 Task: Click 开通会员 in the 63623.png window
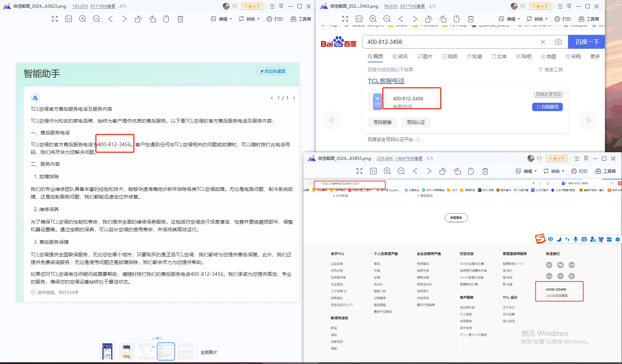pos(252,6)
